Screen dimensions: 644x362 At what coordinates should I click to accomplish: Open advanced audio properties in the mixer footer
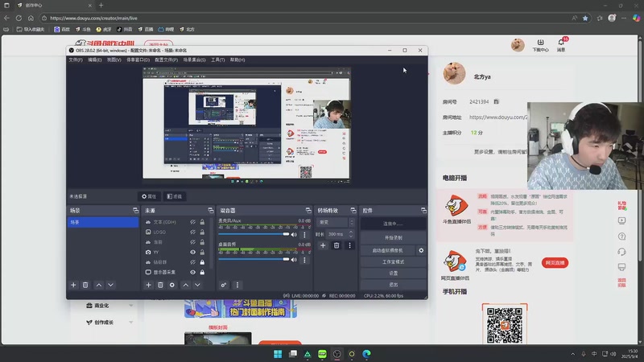pyautogui.click(x=224, y=285)
